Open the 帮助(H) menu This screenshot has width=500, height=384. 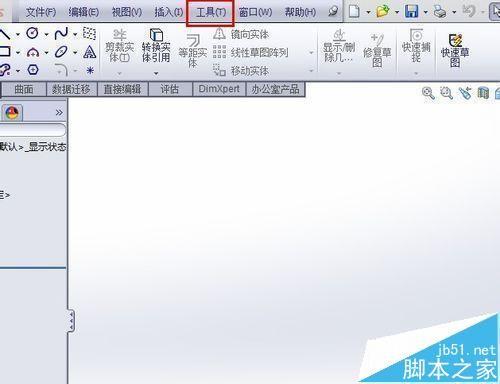[300, 12]
